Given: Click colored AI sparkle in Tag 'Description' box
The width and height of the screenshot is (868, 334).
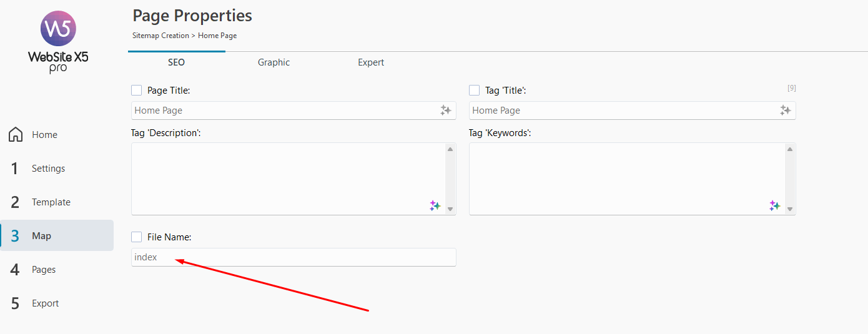Looking at the screenshot, I should click(x=435, y=205).
